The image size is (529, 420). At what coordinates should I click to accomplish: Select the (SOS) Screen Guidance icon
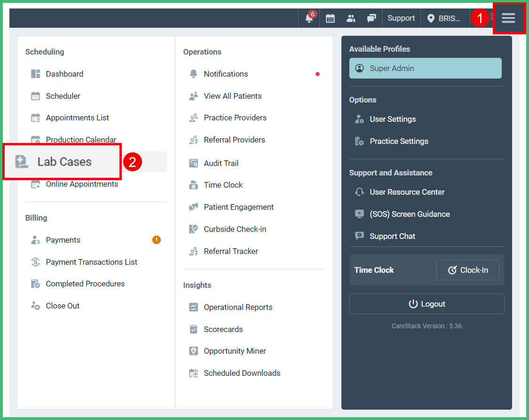(x=359, y=214)
